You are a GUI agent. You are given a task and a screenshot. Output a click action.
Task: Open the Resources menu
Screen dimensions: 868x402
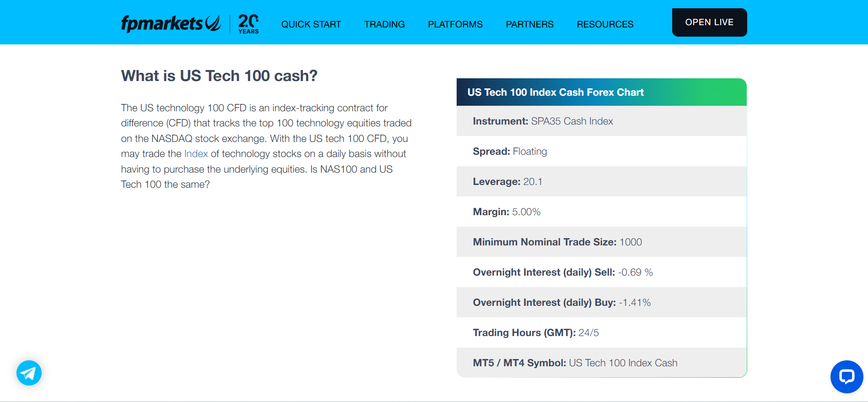pyautogui.click(x=605, y=24)
